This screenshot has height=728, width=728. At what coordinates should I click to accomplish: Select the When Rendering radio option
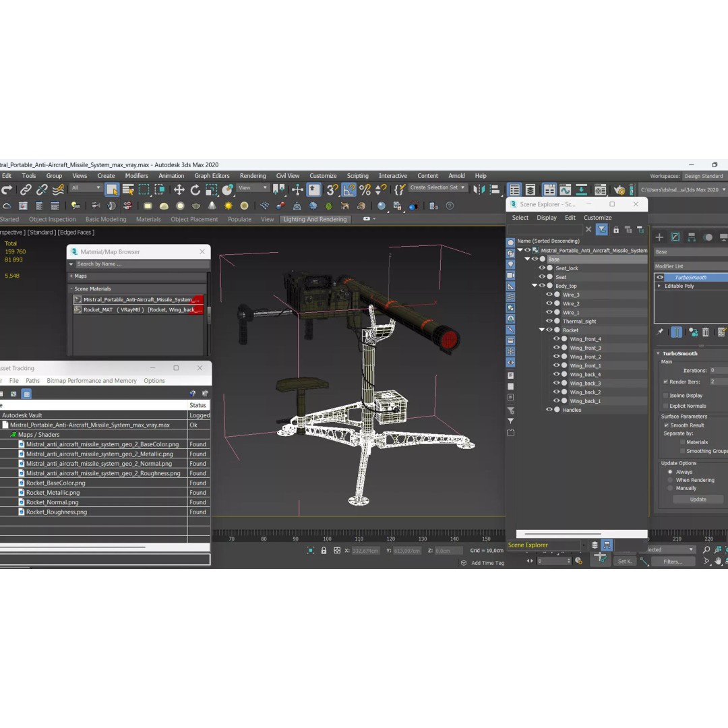670,480
